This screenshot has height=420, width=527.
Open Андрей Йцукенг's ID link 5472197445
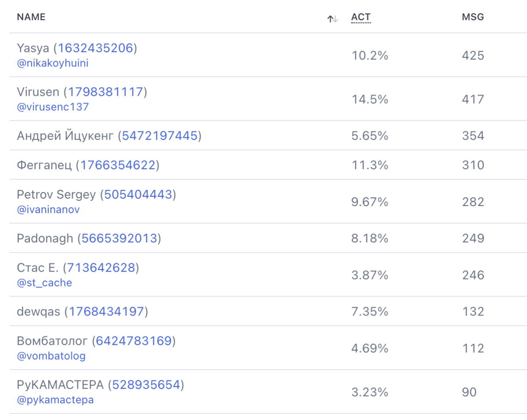tap(159, 136)
